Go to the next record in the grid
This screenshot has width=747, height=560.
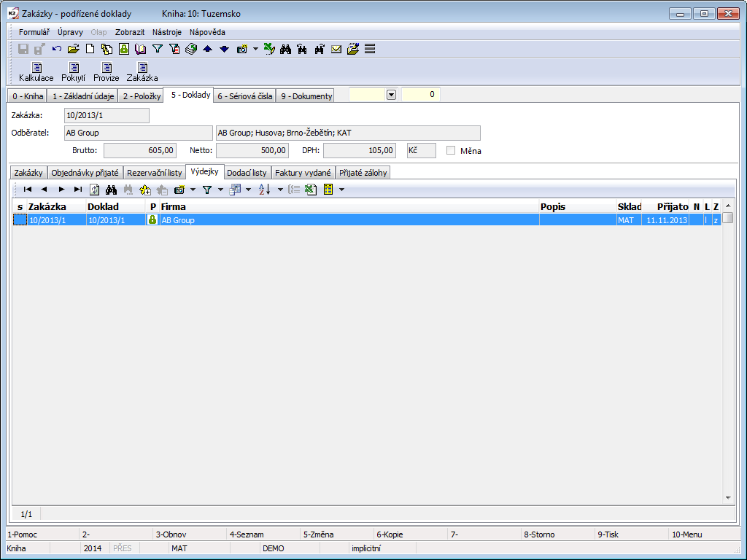(61, 190)
